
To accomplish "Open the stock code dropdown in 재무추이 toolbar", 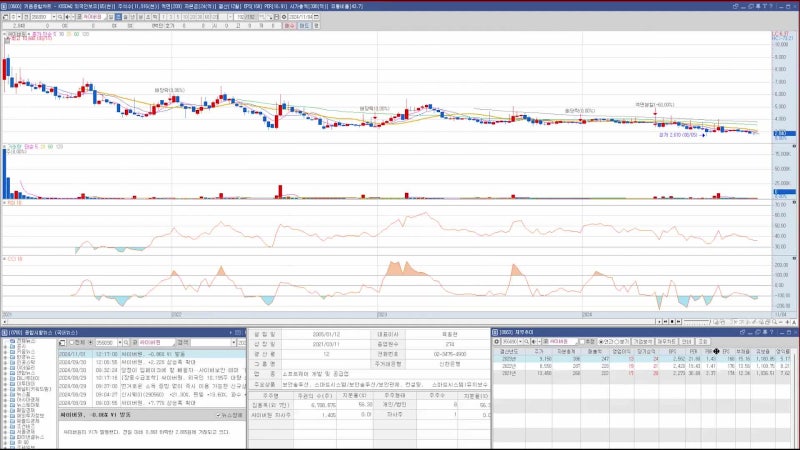I will point(520,342).
